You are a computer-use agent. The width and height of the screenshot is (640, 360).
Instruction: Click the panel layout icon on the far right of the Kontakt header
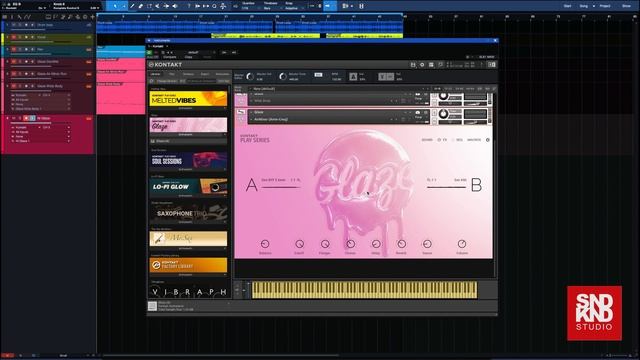coord(492,64)
